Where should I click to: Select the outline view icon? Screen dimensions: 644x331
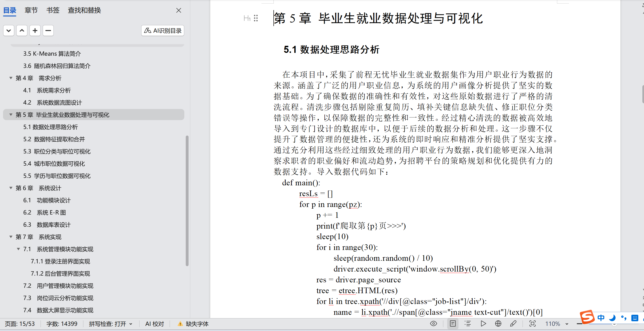click(467, 323)
